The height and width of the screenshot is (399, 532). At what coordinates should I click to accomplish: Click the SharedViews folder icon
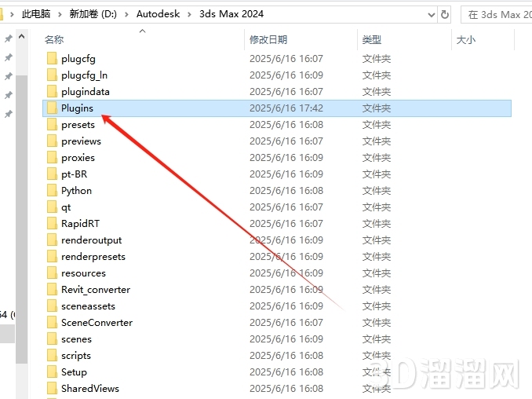(x=52, y=389)
